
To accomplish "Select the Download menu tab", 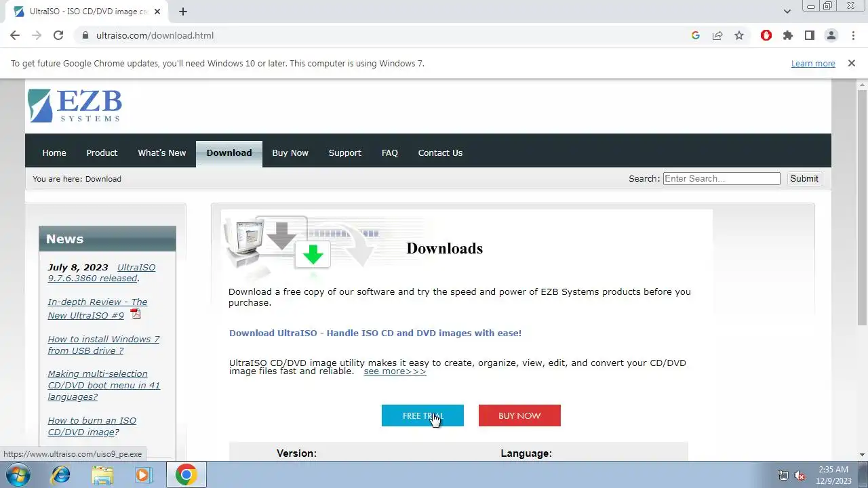I will [x=229, y=153].
